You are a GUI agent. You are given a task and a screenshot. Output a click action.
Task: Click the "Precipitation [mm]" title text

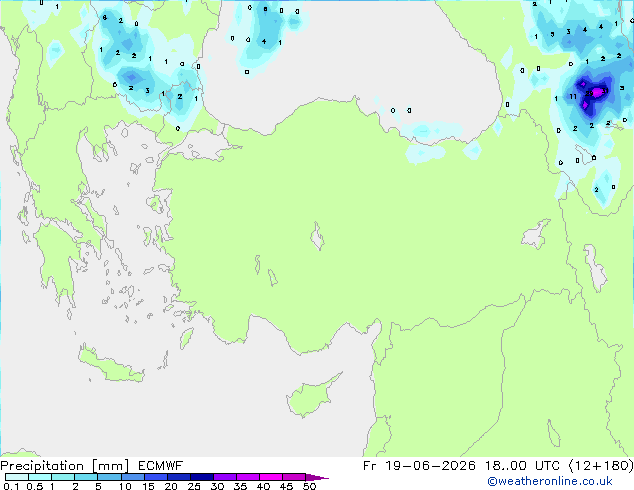pos(65,466)
